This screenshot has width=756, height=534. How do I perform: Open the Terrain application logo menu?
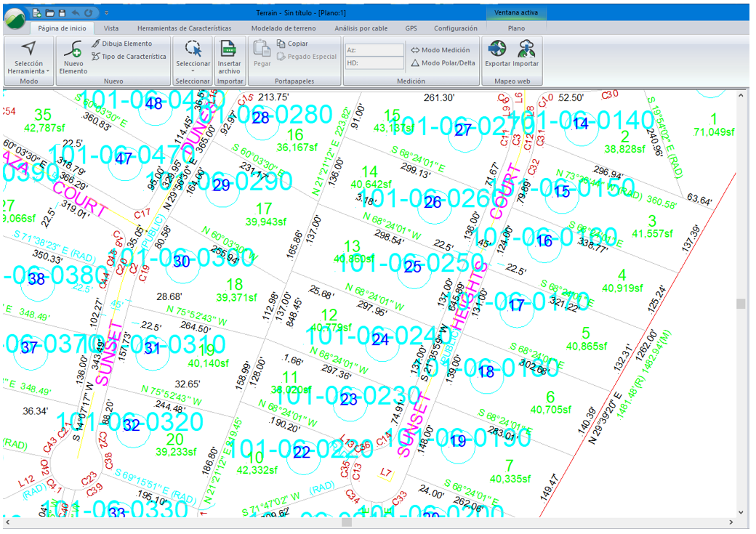pyautogui.click(x=15, y=20)
